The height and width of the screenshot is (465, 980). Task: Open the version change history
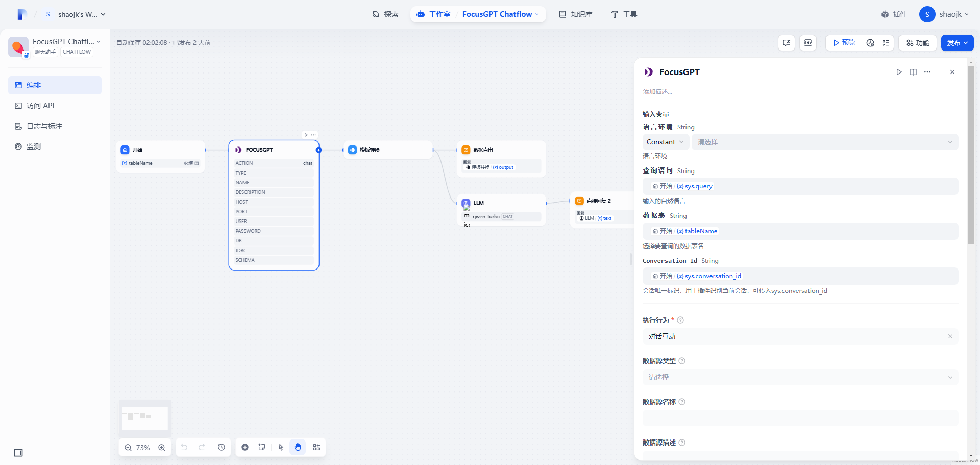coord(222,447)
